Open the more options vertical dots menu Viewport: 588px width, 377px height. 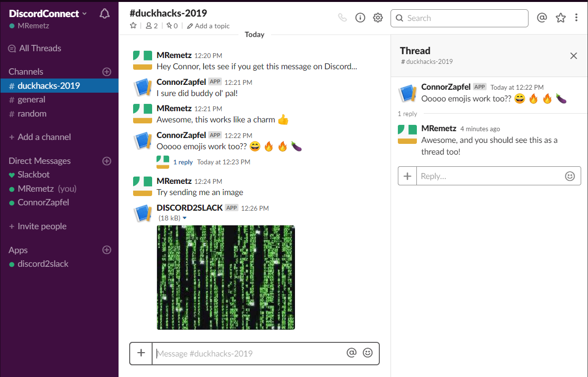(x=576, y=18)
